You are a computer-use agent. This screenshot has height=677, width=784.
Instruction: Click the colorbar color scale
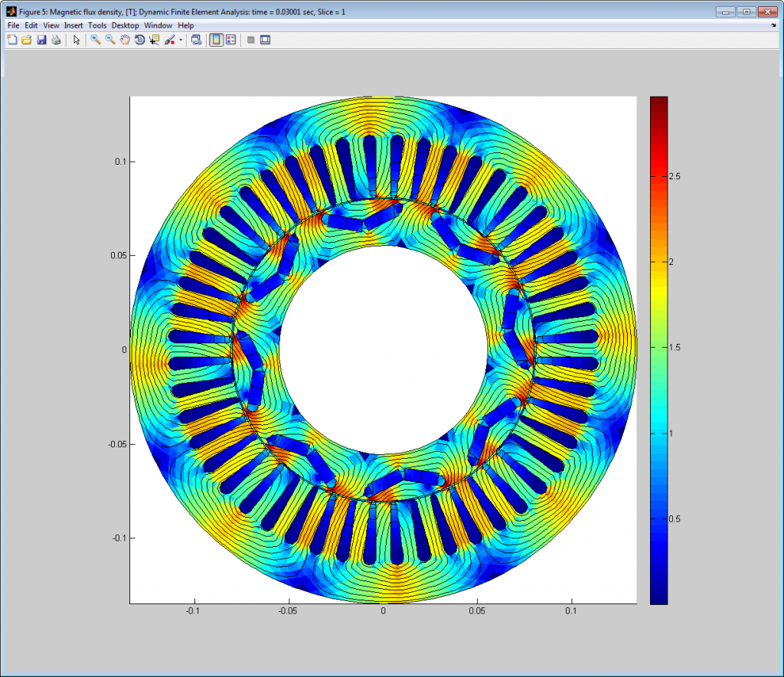pyautogui.click(x=658, y=348)
